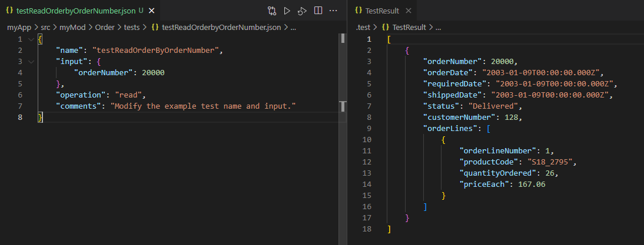Screen dimensions: 644x245
Task: Split the editor with the split icon
Action: [318, 11]
